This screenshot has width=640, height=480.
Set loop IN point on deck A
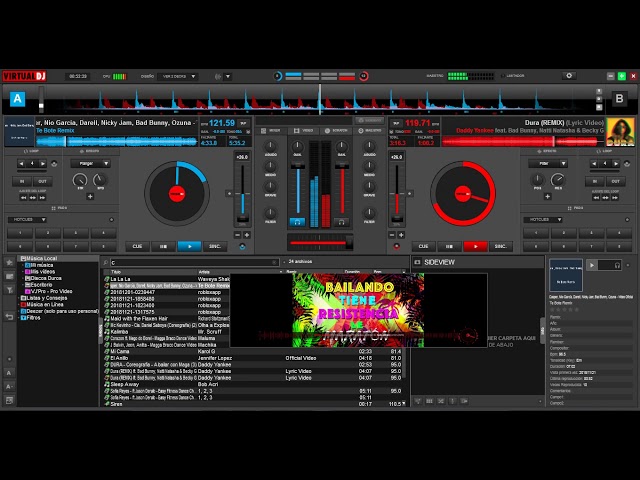coord(22,181)
